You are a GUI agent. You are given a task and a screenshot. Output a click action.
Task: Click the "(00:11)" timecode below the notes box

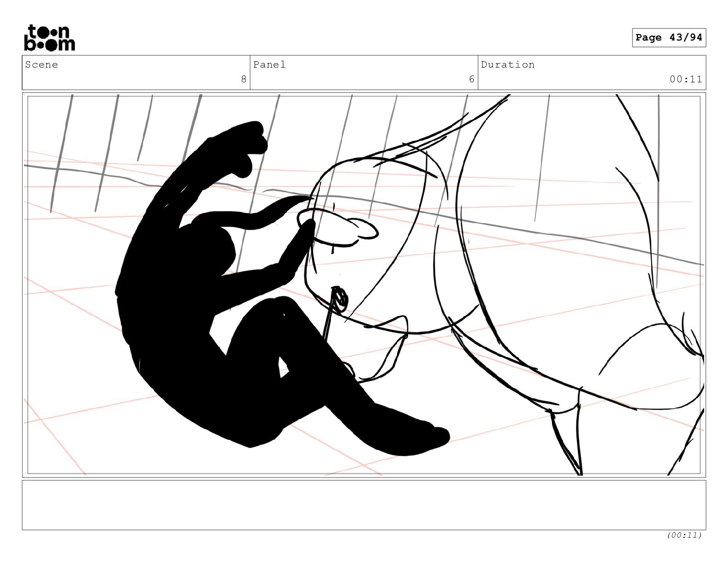pyautogui.click(x=684, y=535)
